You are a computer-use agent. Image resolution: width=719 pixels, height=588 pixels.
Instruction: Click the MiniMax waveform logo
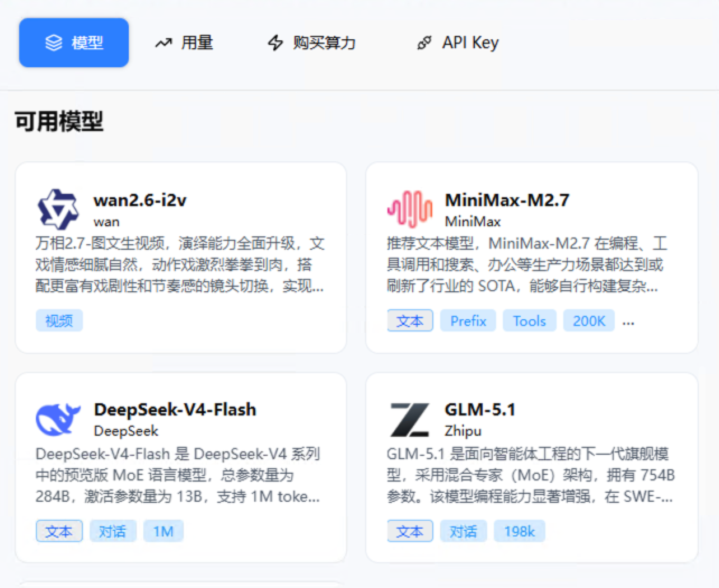410,209
